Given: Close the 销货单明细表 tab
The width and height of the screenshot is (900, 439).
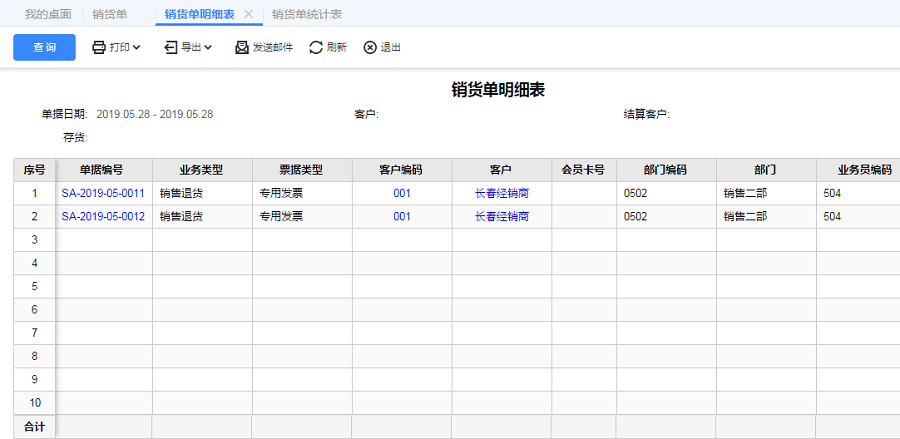Looking at the screenshot, I should click(249, 15).
